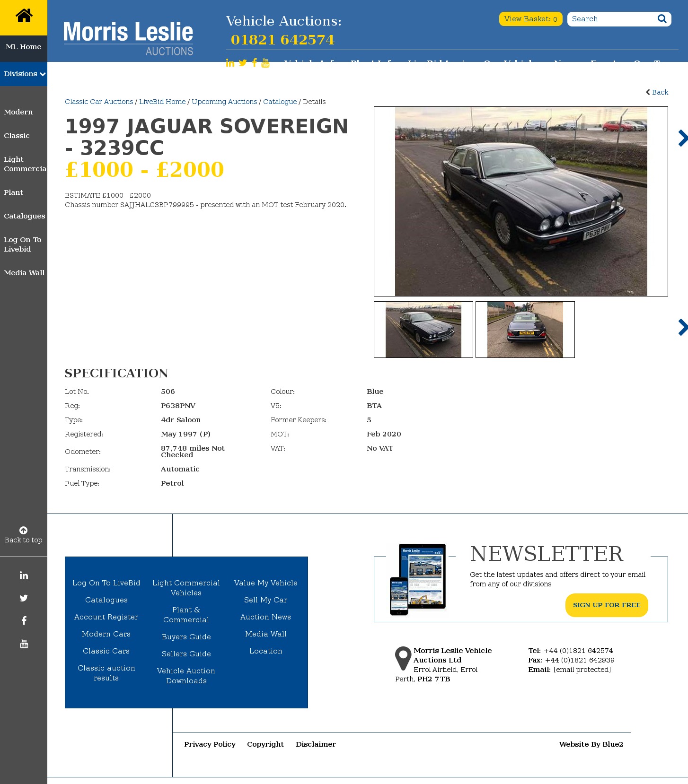Open Light Commercial Vehicles footer link
This screenshot has height=784, width=688.
pyautogui.click(x=186, y=588)
